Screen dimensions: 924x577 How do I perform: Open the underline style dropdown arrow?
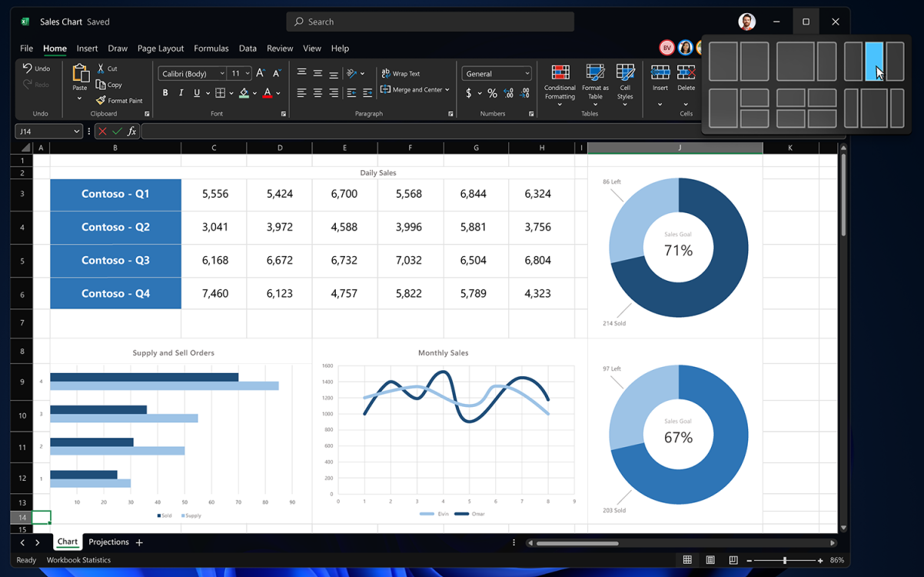pos(208,94)
